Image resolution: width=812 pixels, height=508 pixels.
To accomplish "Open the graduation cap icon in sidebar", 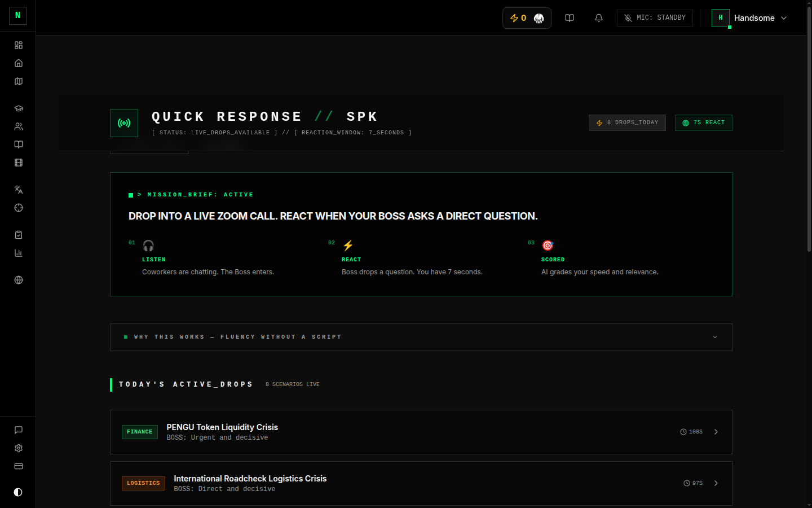I will point(19,108).
